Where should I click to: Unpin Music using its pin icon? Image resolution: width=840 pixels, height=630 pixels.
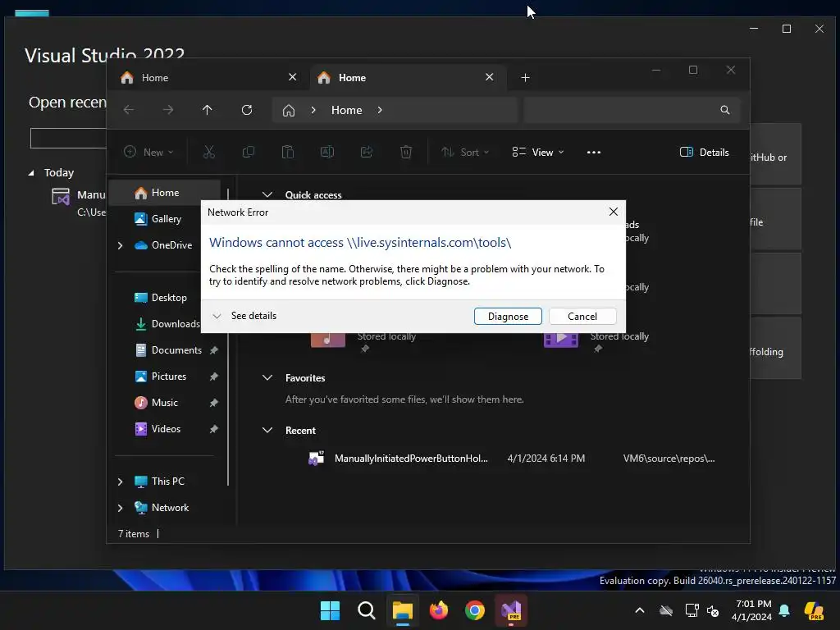(x=214, y=403)
